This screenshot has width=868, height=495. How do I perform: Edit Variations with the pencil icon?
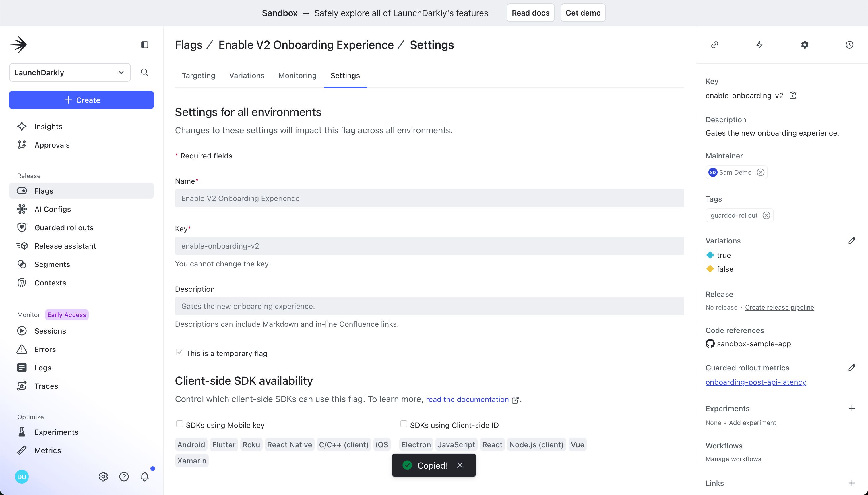[852, 241]
